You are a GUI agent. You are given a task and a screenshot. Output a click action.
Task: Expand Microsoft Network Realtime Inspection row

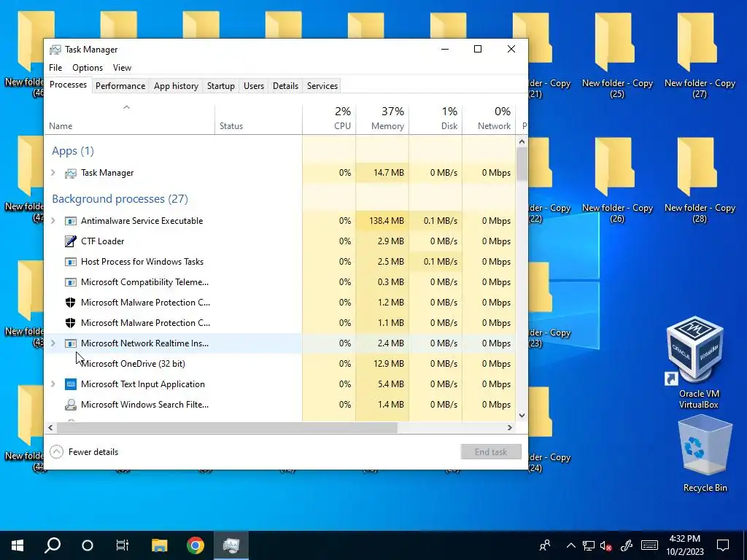coord(53,343)
